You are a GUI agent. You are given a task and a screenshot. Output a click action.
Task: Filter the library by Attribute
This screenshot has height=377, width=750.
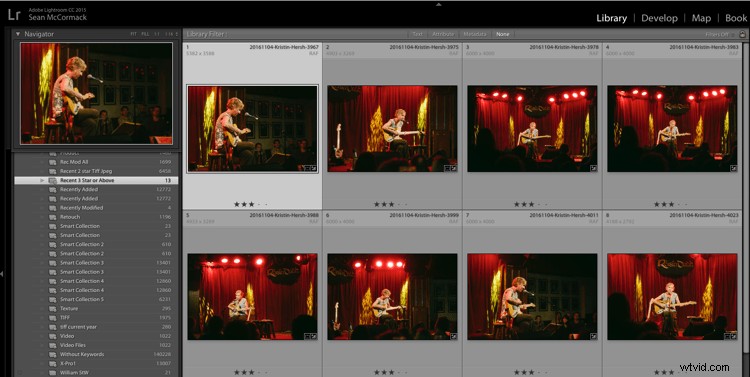pyautogui.click(x=443, y=34)
